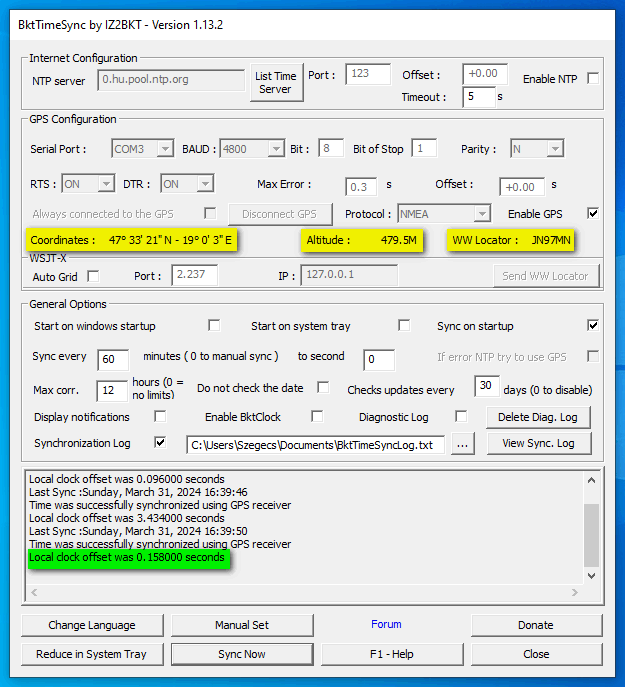Check Always connected to the GPS

[210, 213]
